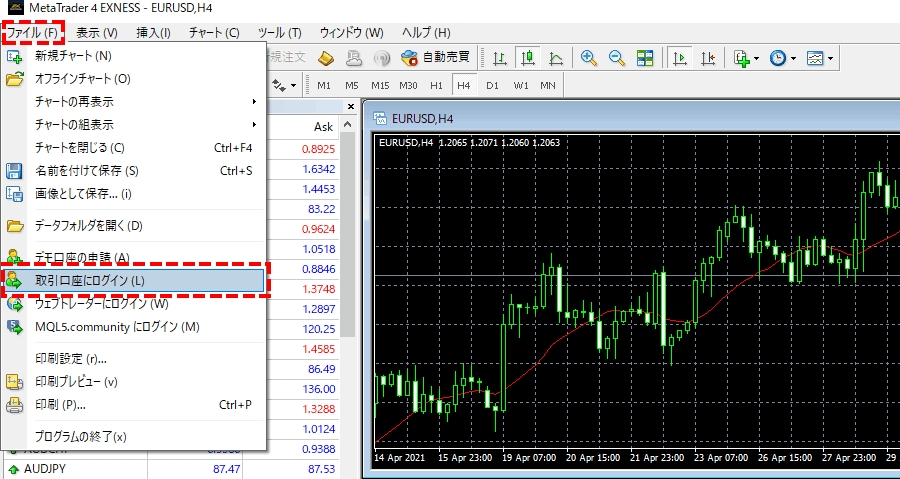The height and width of the screenshot is (479, 900).
Task: Click the zoom in magnifier icon
Action: [x=589, y=58]
